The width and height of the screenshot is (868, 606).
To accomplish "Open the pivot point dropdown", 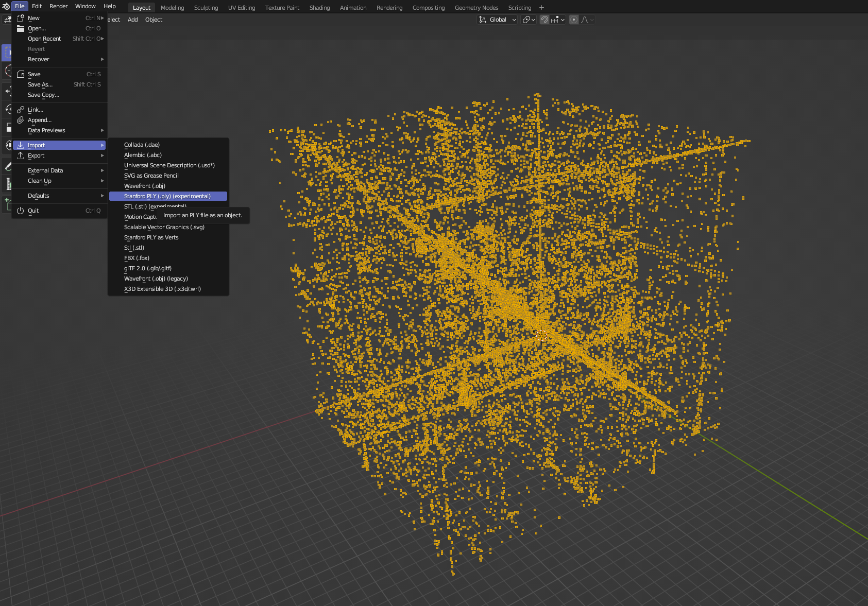I will click(529, 20).
